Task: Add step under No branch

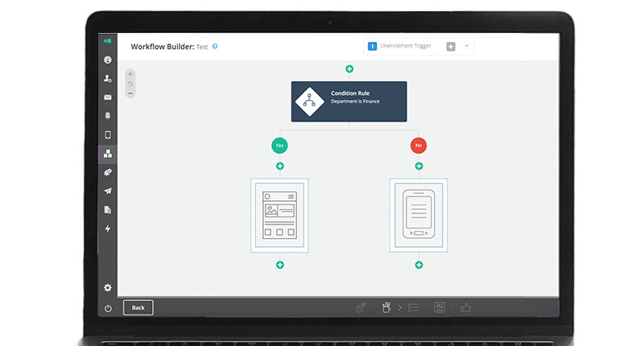Action: pyautogui.click(x=419, y=167)
